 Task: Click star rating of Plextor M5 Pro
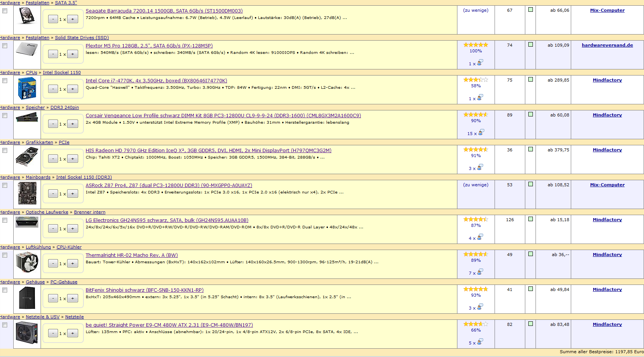[476, 45]
